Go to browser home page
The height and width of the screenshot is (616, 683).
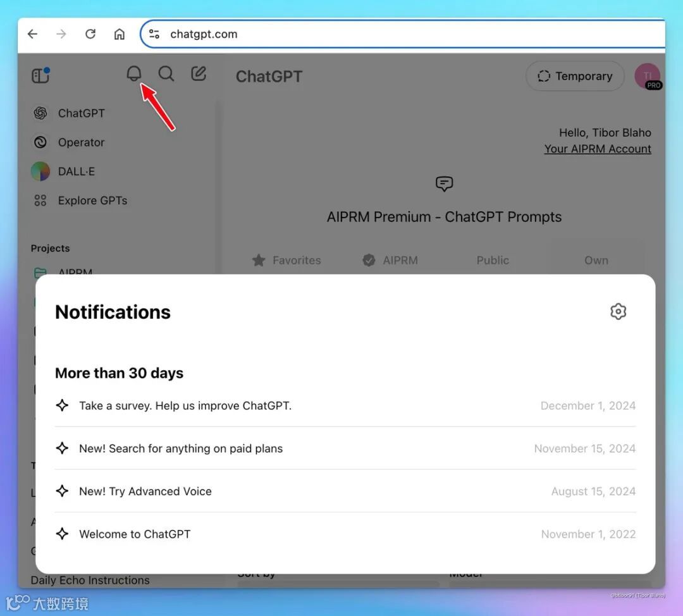click(120, 34)
